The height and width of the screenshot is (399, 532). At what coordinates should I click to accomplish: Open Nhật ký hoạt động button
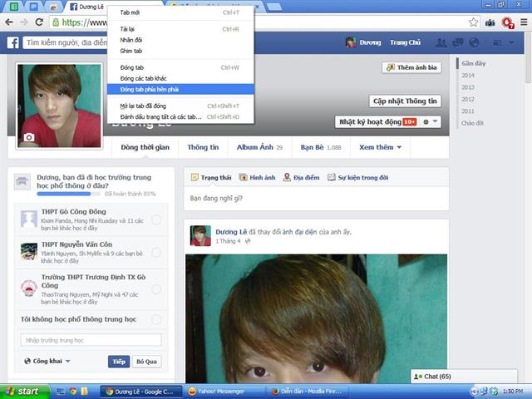tap(377, 122)
